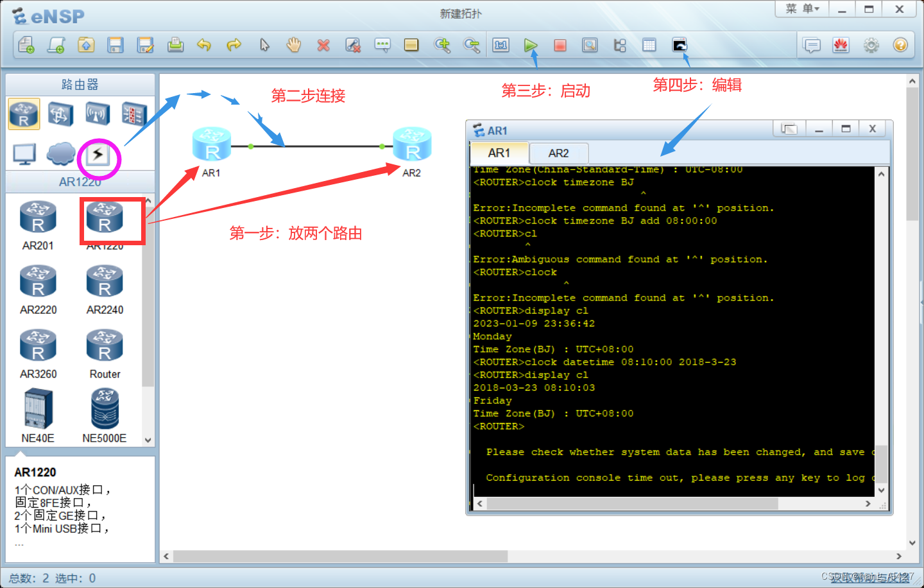
Task: Zoom out of the topology
Action: [x=472, y=45]
